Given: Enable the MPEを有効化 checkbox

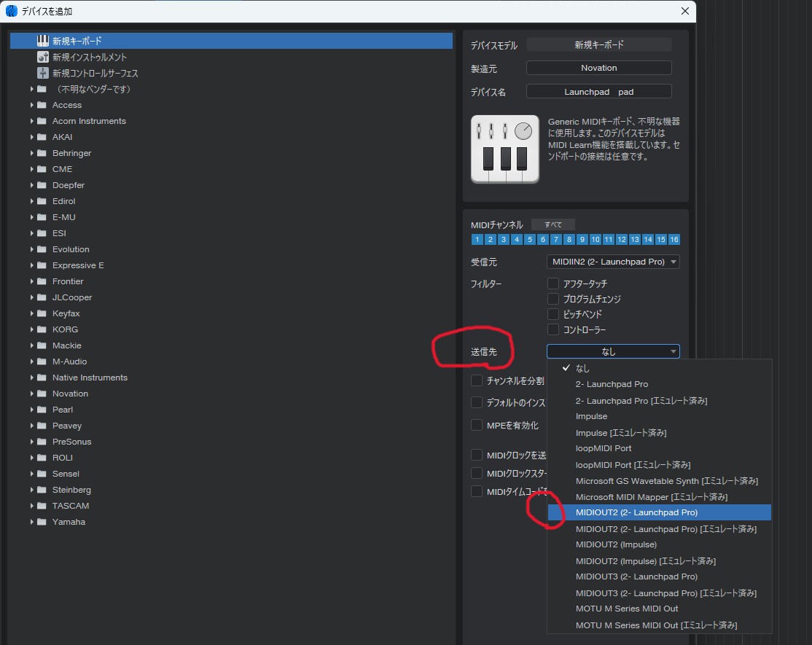Looking at the screenshot, I should 477,425.
